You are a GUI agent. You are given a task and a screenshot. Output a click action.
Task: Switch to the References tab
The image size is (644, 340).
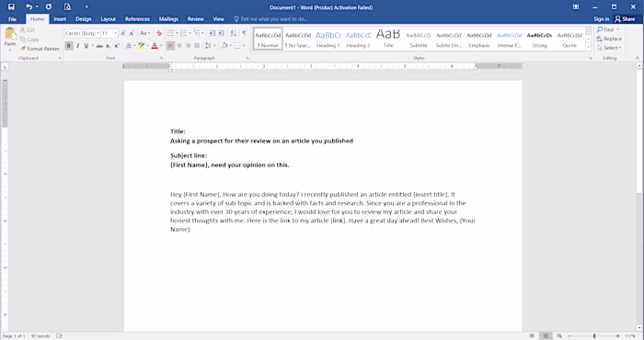coord(138,19)
